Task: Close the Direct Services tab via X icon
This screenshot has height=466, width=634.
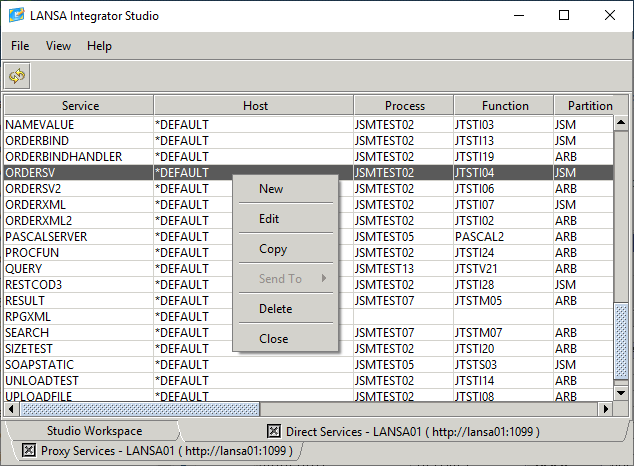Action: point(273,431)
